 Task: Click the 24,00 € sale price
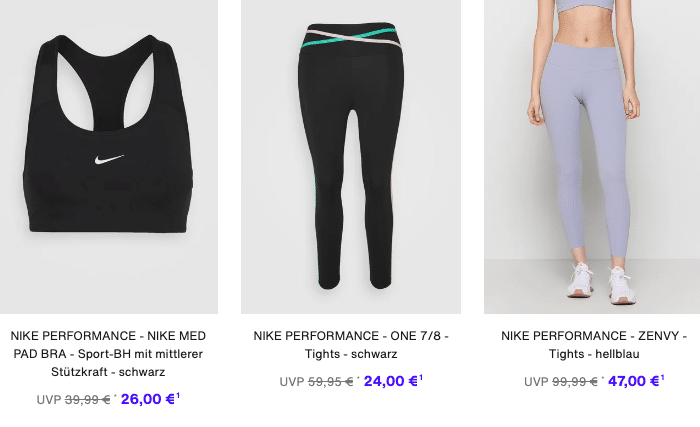391,381
